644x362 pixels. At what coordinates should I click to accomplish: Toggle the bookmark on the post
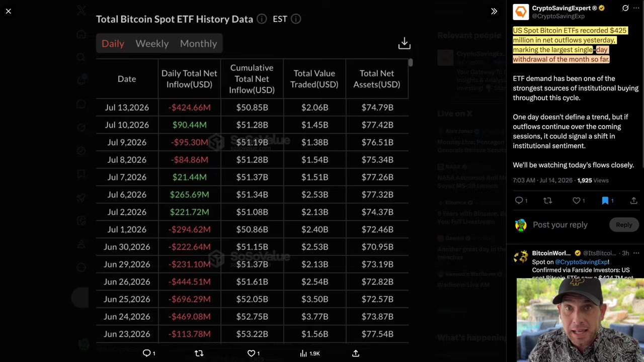[605, 201]
